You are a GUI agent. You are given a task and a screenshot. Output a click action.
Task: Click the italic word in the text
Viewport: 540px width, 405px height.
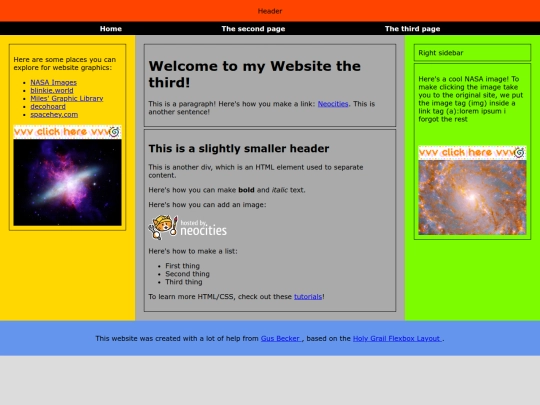coord(280,190)
